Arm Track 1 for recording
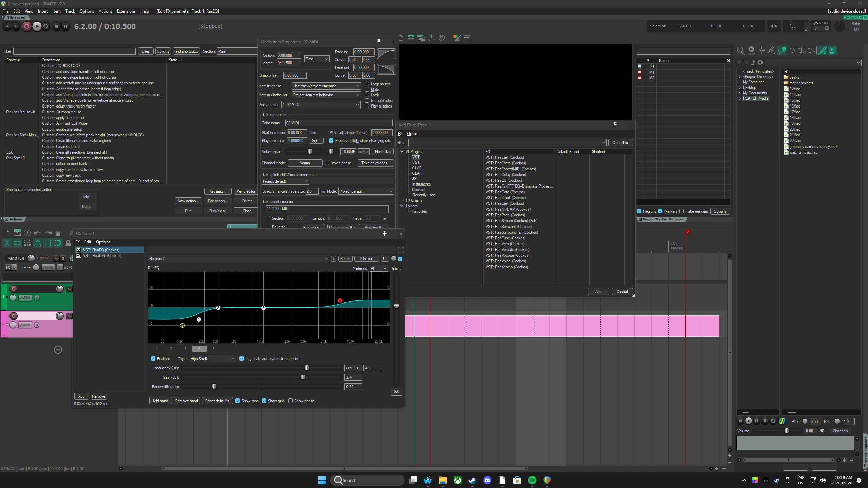Image resolution: width=868 pixels, height=488 pixels. tap(14, 289)
